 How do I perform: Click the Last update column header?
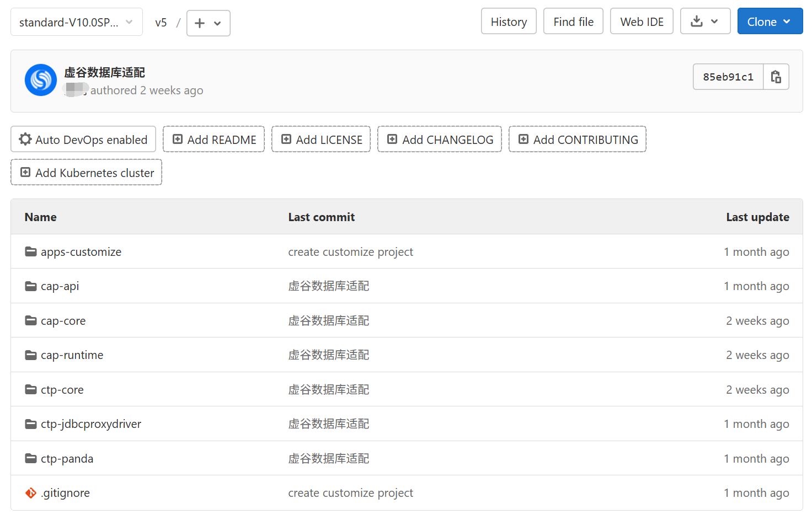pos(757,217)
